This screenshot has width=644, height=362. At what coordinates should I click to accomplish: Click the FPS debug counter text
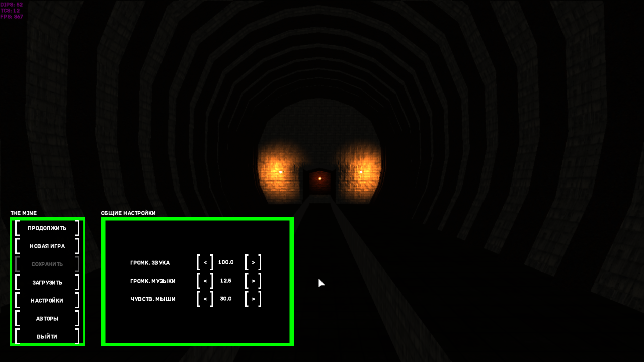tap(12, 17)
